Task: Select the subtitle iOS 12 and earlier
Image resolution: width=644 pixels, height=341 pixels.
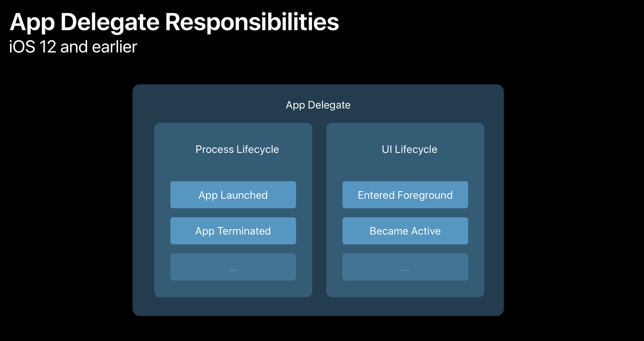Action: pos(72,47)
